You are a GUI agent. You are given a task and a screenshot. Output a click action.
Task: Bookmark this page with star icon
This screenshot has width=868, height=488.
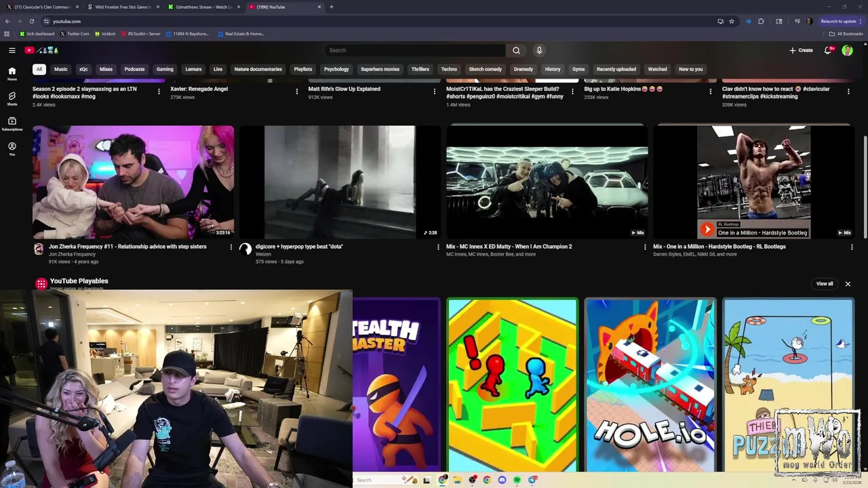[x=732, y=21]
